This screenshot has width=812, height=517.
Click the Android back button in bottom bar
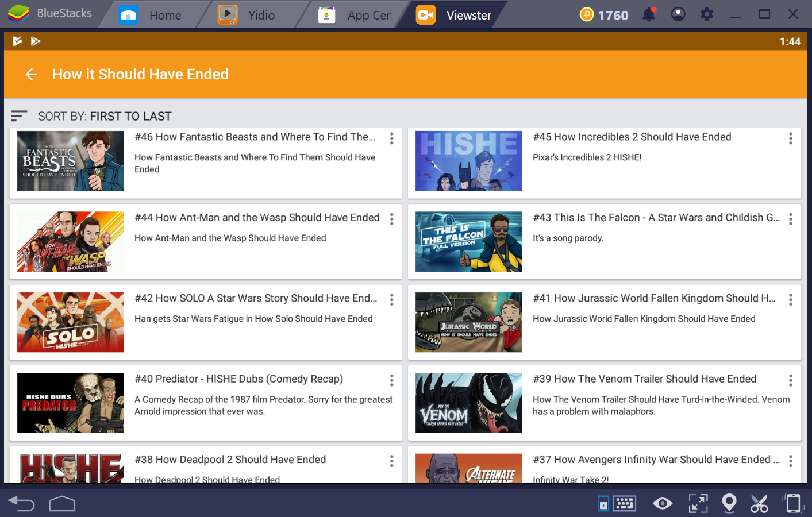click(x=22, y=504)
